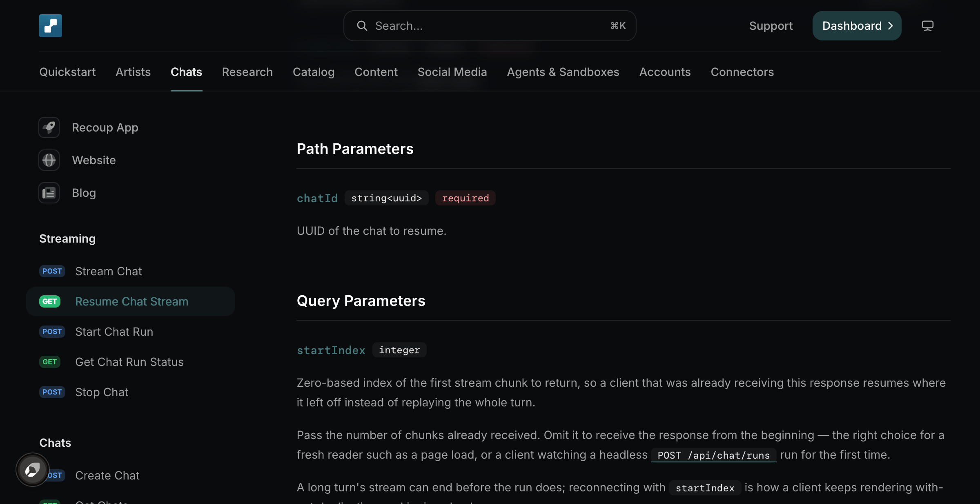Open the Support link
The image size is (980, 504).
771,26
